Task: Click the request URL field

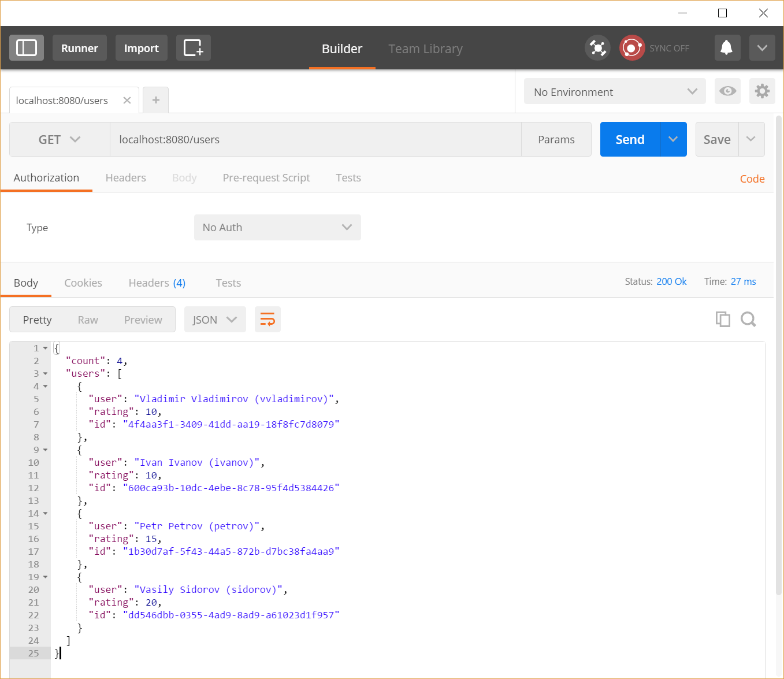Action: [315, 139]
